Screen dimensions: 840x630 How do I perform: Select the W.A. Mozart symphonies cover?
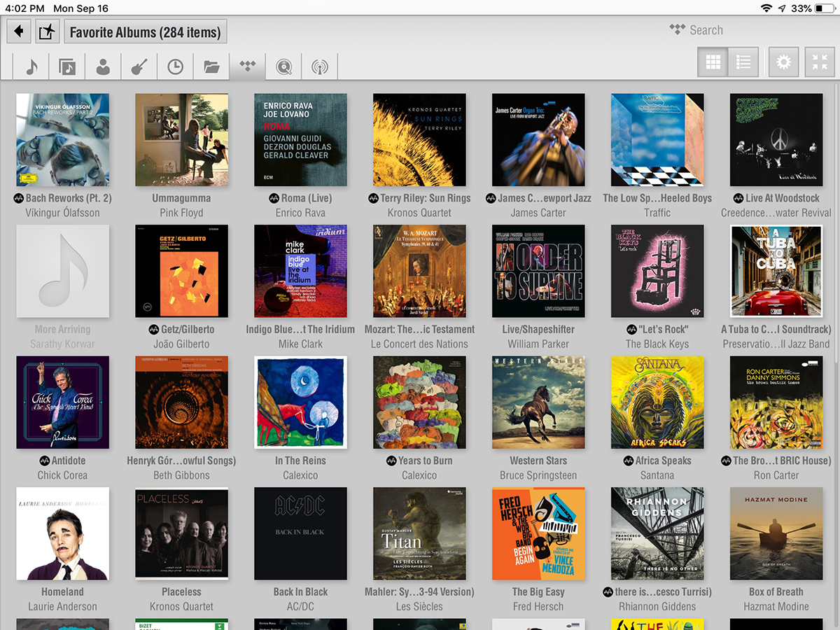pos(419,271)
